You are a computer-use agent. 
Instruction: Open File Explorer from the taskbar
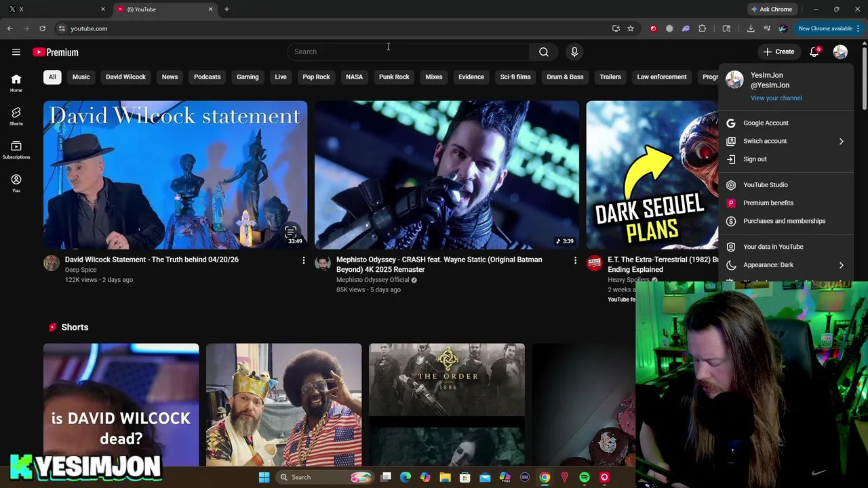[445, 477]
